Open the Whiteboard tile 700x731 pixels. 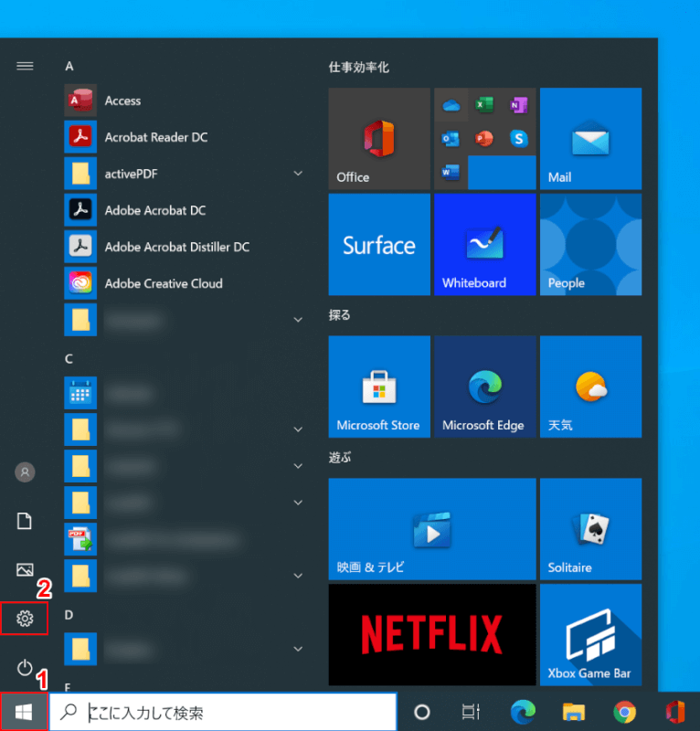point(484,244)
